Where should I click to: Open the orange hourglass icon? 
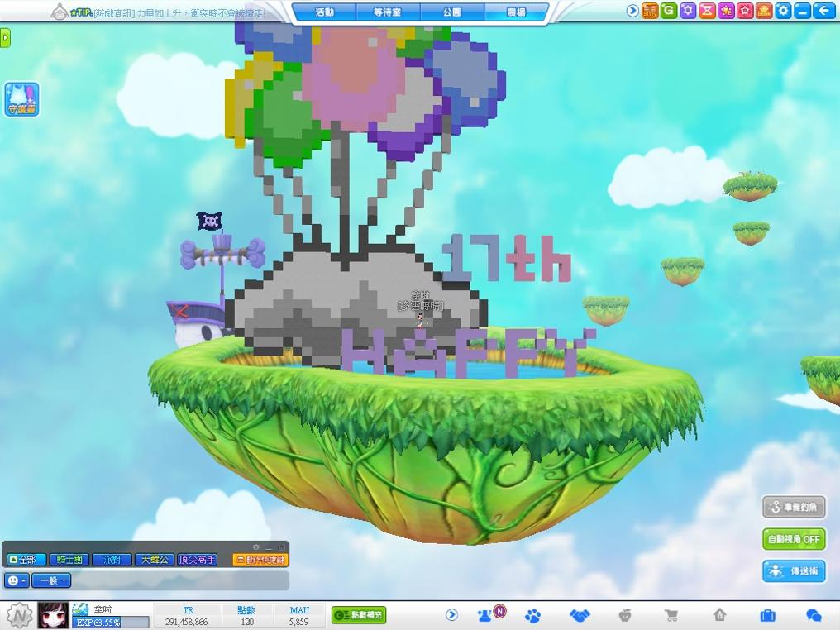[707, 11]
